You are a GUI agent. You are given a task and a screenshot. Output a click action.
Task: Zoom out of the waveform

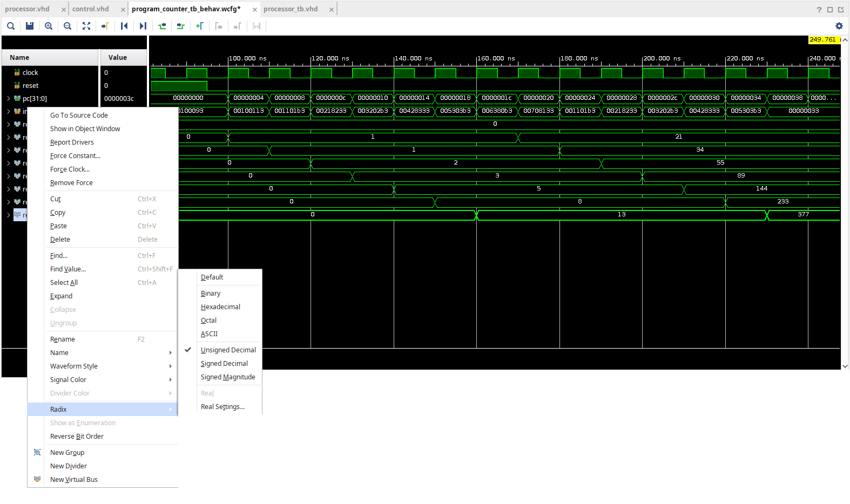coord(68,26)
